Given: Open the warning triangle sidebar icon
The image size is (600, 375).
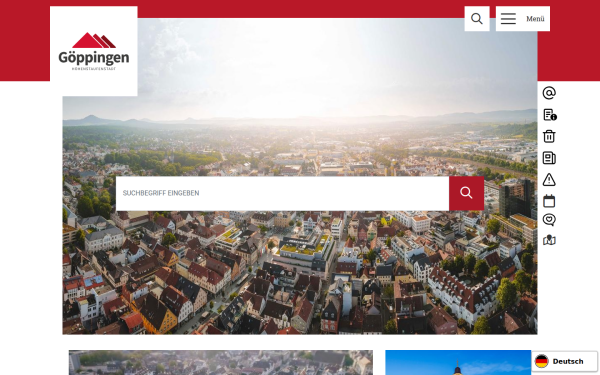Looking at the screenshot, I should (x=549, y=179).
